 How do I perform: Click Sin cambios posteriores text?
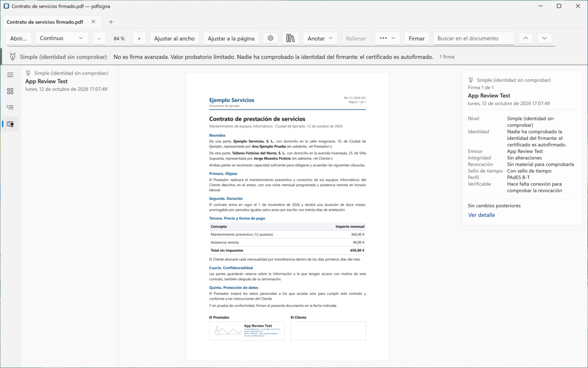click(x=494, y=206)
